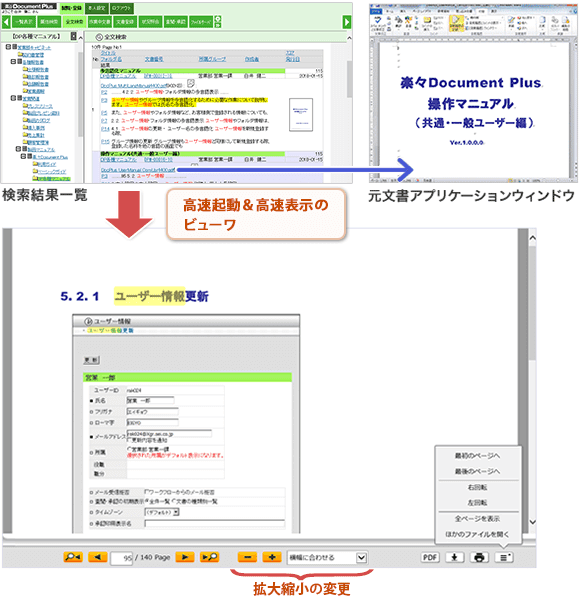Collapse the 楽々Document Plus tree node
Viewport: 580px width, 597px height.
coord(24,156)
